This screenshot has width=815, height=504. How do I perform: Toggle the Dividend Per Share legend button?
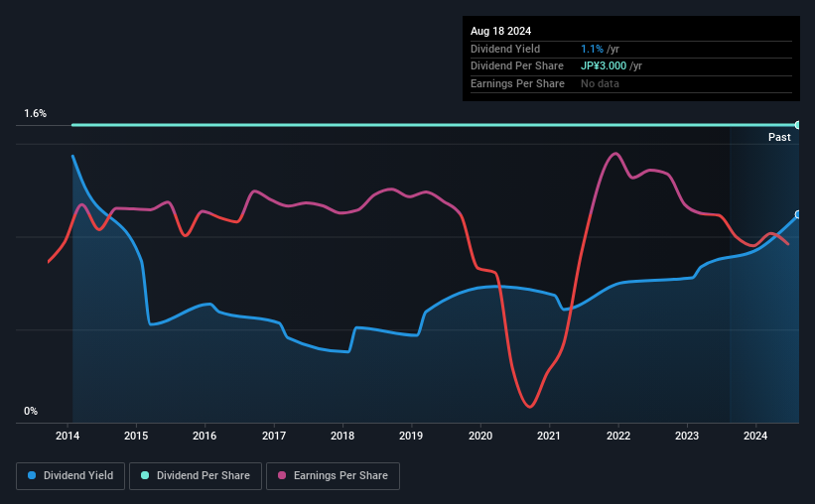pyautogui.click(x=196, y=475)
